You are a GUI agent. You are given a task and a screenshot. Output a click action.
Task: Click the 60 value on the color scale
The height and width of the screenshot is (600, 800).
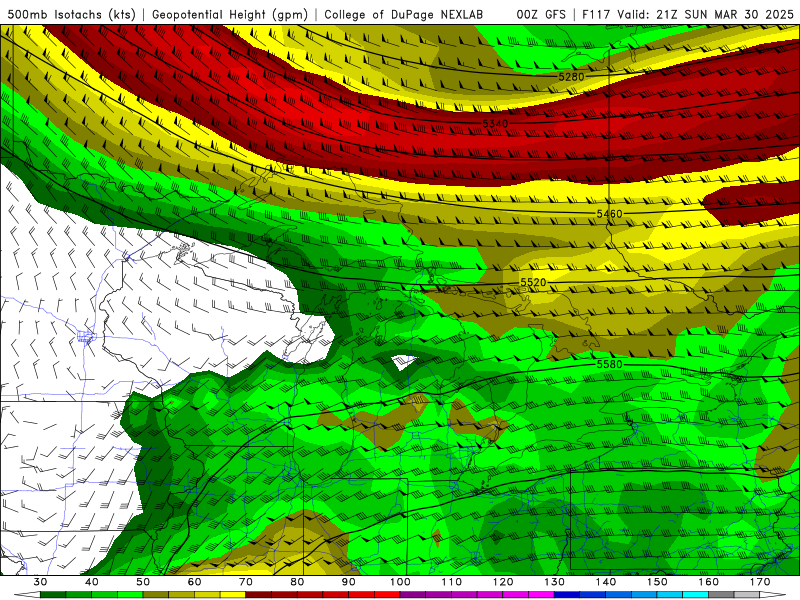tap(194, 582)
